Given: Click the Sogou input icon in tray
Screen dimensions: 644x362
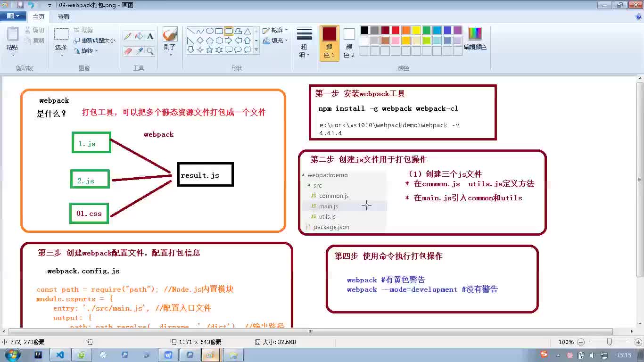Looking at the screenshot, I should click(544, 354).
